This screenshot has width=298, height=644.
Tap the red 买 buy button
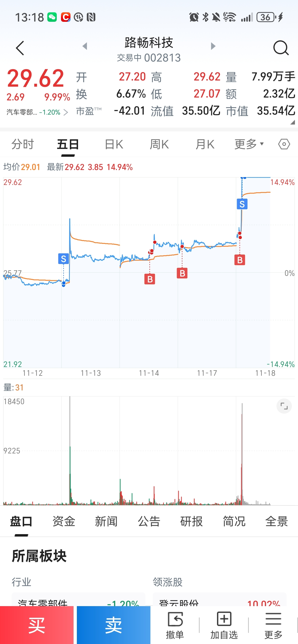pyautogui.click(x=37, y=625)
